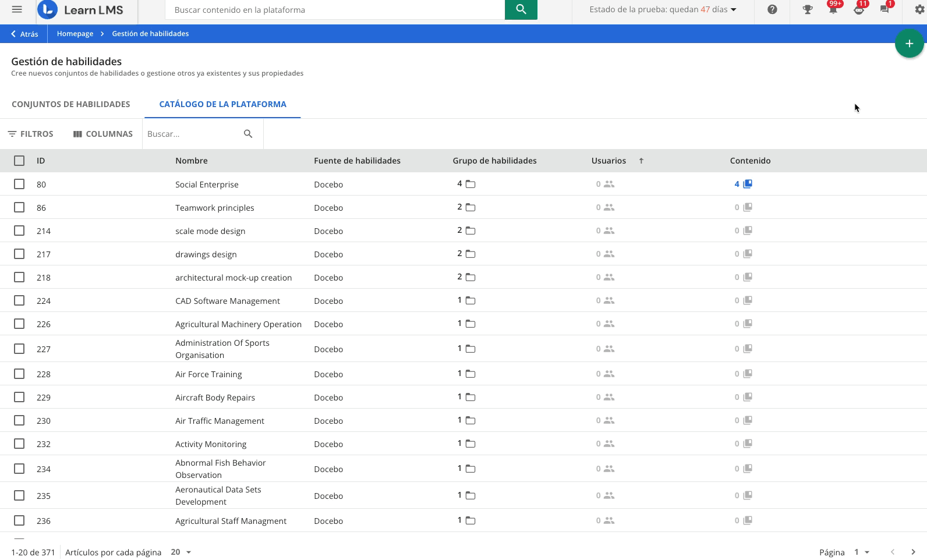Click Gestión de habilidades breadcrumb

[x=150, y=34]
